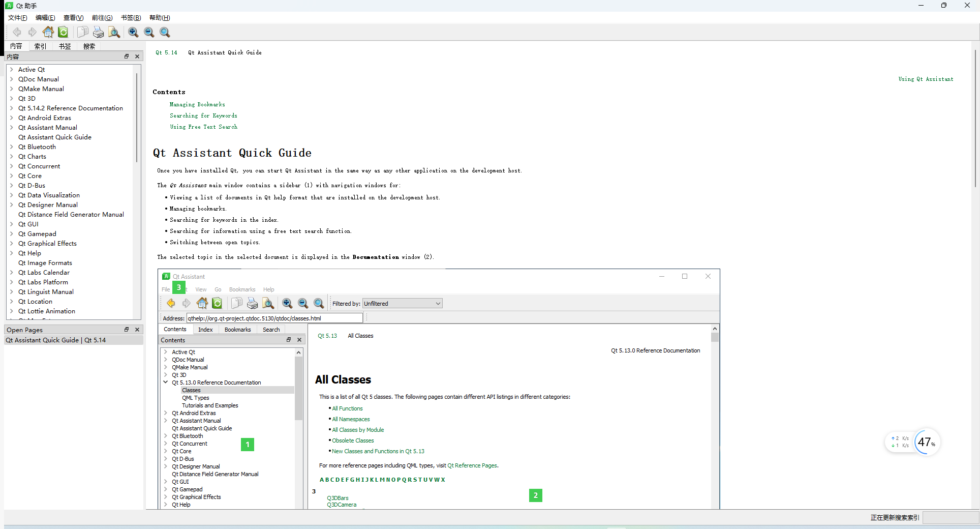Click the Zoom out icon
Viewport: 980px width, 529px height.
(x=149, y=32)
